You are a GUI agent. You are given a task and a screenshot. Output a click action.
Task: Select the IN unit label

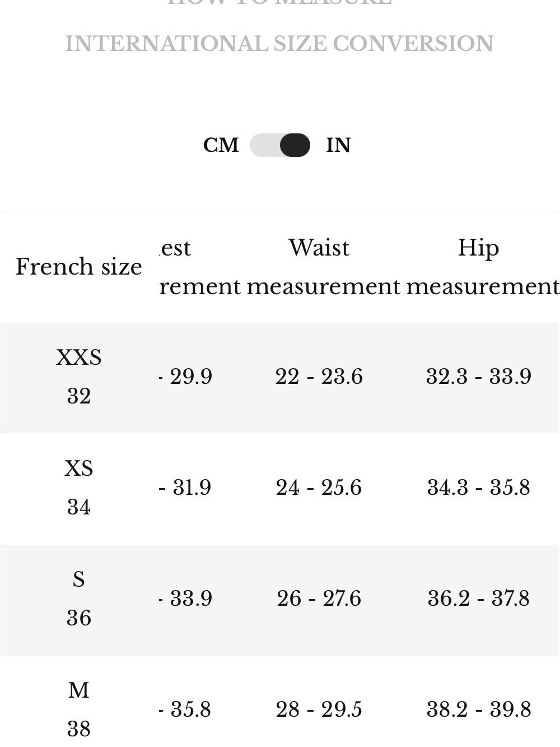coord(338,145)
